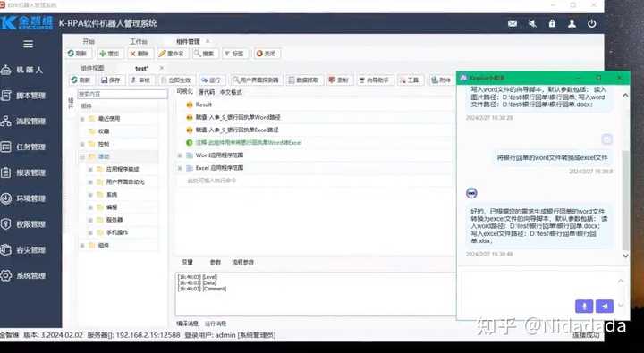The image size is (644, 353).
Task: Click the 数据抓取 data scraping button
Action: 304,80
